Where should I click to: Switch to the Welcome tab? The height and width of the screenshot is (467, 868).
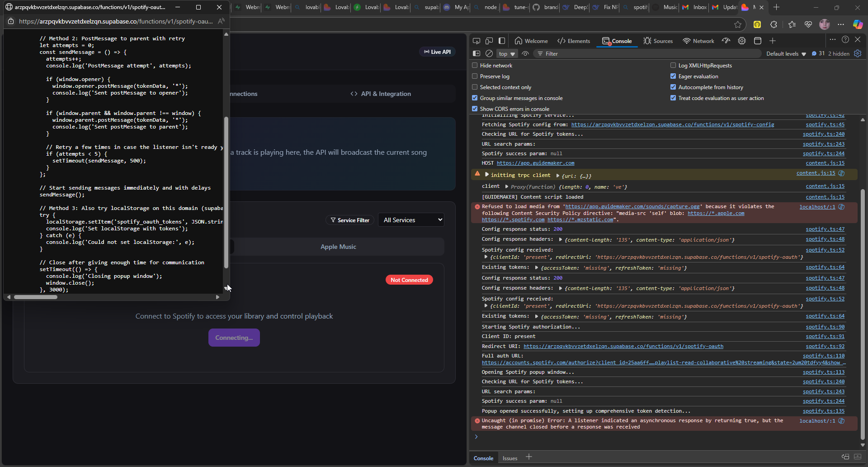[531, 41]
